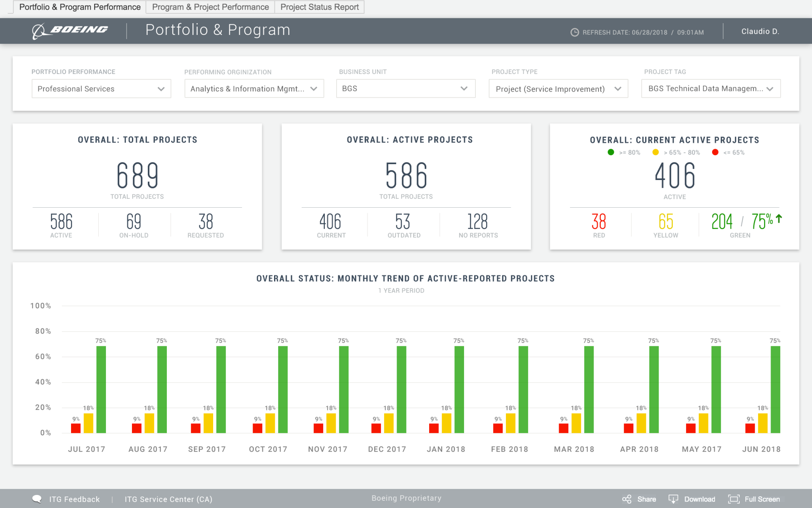
Task: Click the green >= 80% legend dot
Action: [611, 152]
